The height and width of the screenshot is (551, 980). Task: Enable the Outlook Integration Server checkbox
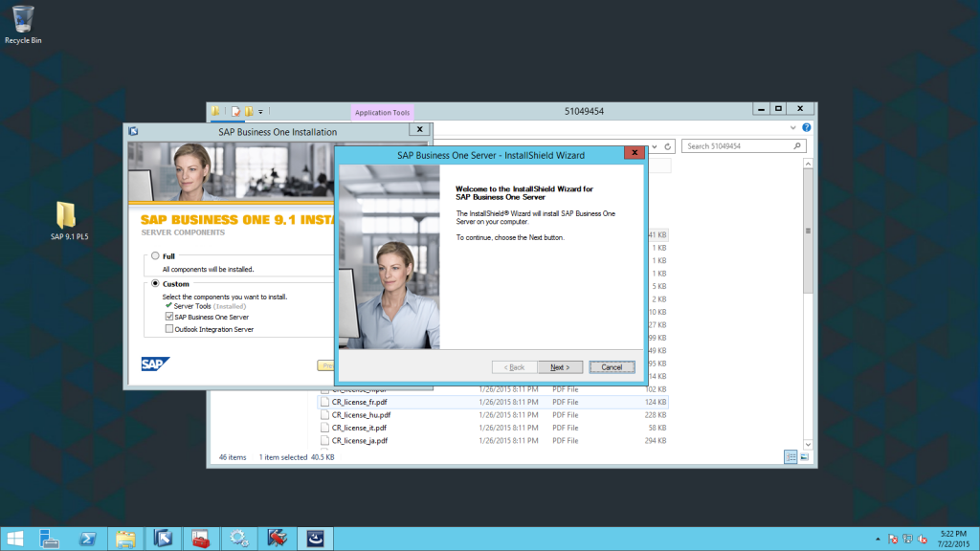pos(169,329)
